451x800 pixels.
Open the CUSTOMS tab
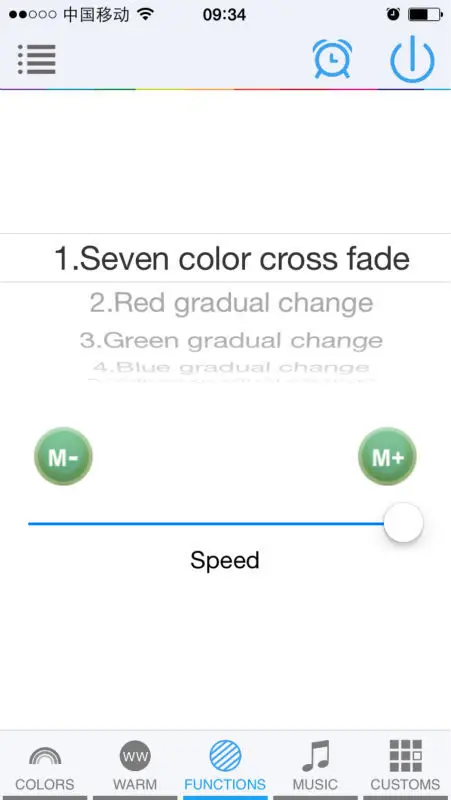pyautogui.click(x=406, y=765)
